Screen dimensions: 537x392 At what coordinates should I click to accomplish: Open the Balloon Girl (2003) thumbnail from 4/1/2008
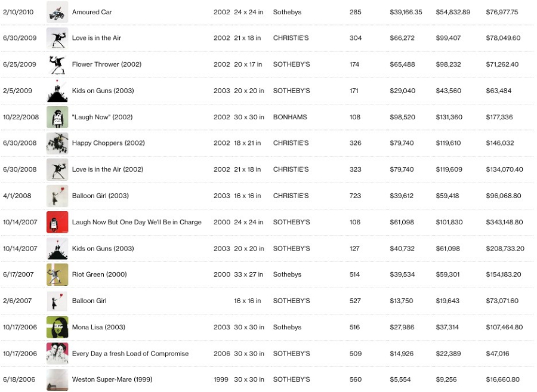[x=57, y=196]
